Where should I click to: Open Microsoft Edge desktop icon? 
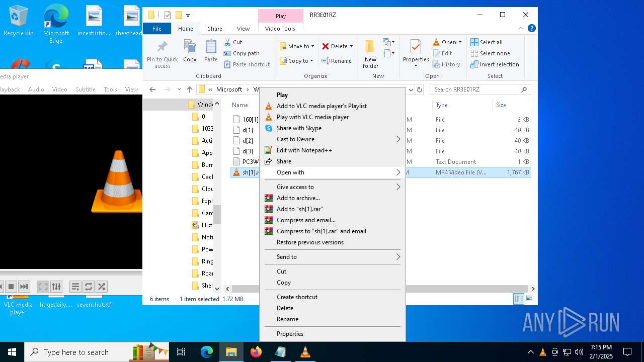click(x=56, y=24)
